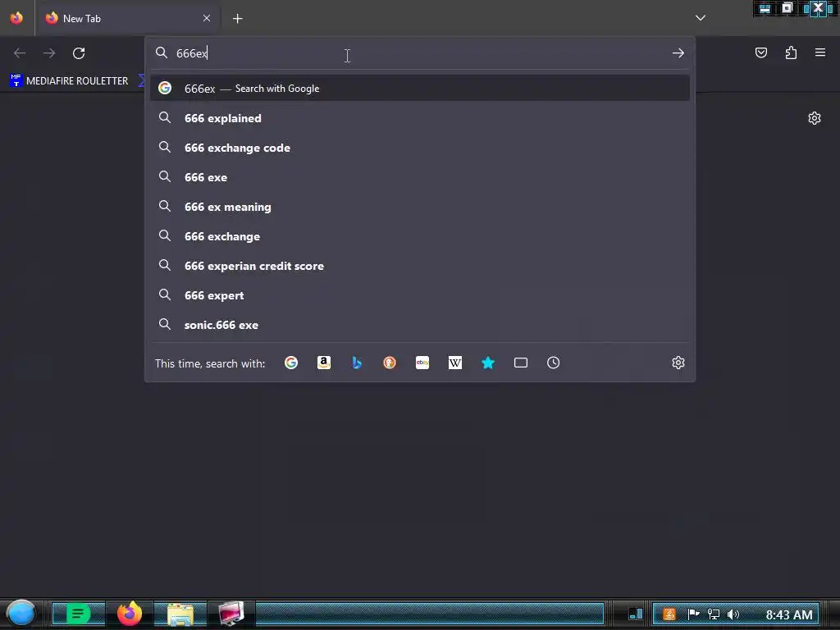Image resolution: width=840 pixels, height=630 pixels.
Task: Open search settings gear in dropdown
Action: (x=678, y=363)
